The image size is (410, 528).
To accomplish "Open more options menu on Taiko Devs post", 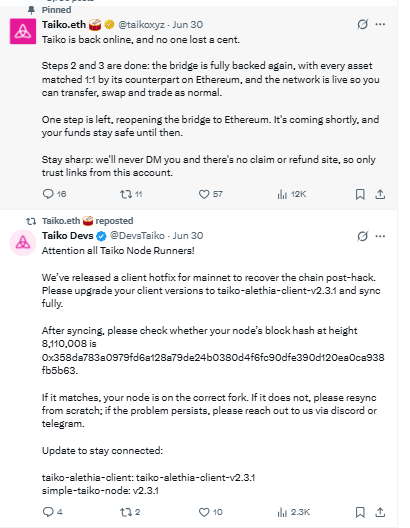I will coord(380,236).
